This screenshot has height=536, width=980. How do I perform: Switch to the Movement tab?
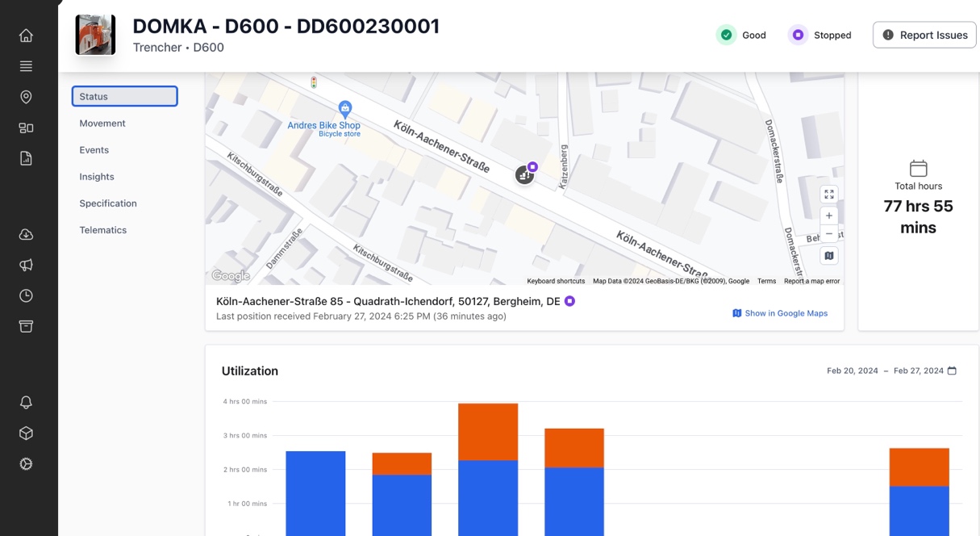click(102, 124)
